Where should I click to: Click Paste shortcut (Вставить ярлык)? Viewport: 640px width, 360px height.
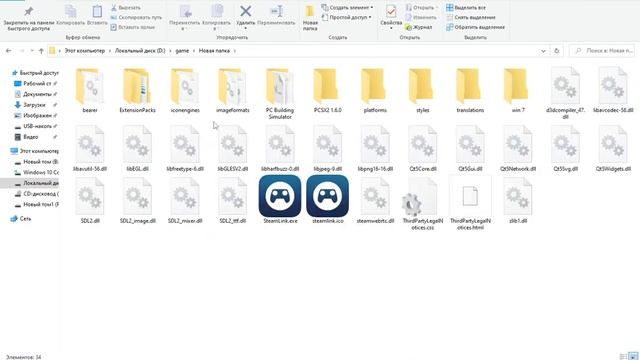click(x=133, y=27)
